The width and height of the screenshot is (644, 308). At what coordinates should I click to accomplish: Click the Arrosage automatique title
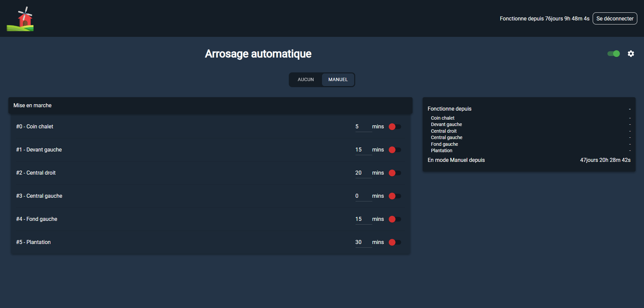point(258,54)
